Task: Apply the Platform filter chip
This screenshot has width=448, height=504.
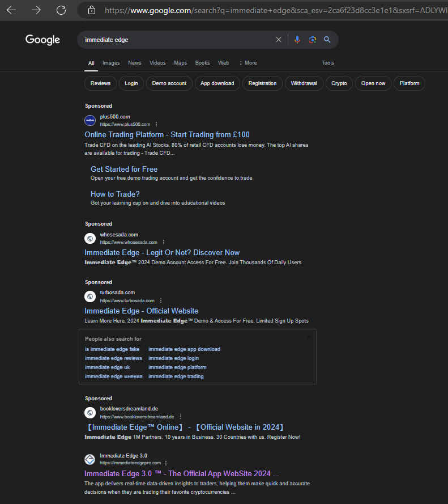Action: [x=409, y=83]
